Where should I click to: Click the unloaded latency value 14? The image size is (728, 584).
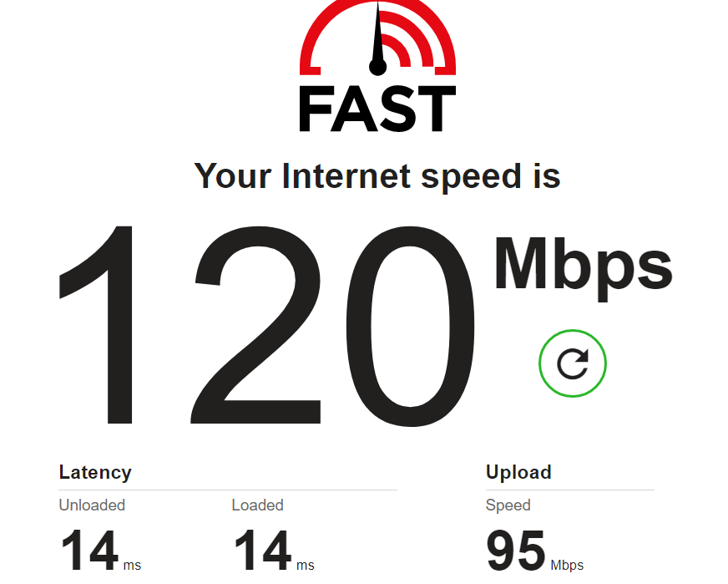[89, 551]
